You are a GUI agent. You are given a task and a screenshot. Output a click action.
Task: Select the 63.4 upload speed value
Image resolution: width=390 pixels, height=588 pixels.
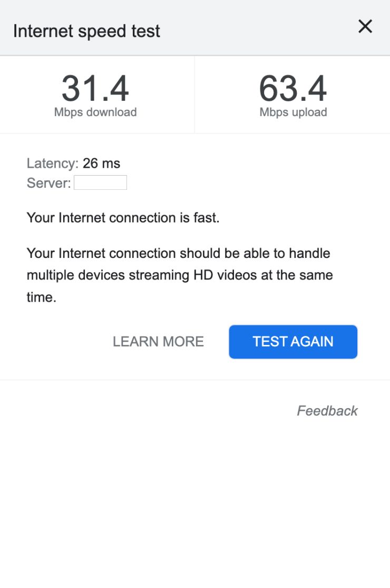pos(293,89)
